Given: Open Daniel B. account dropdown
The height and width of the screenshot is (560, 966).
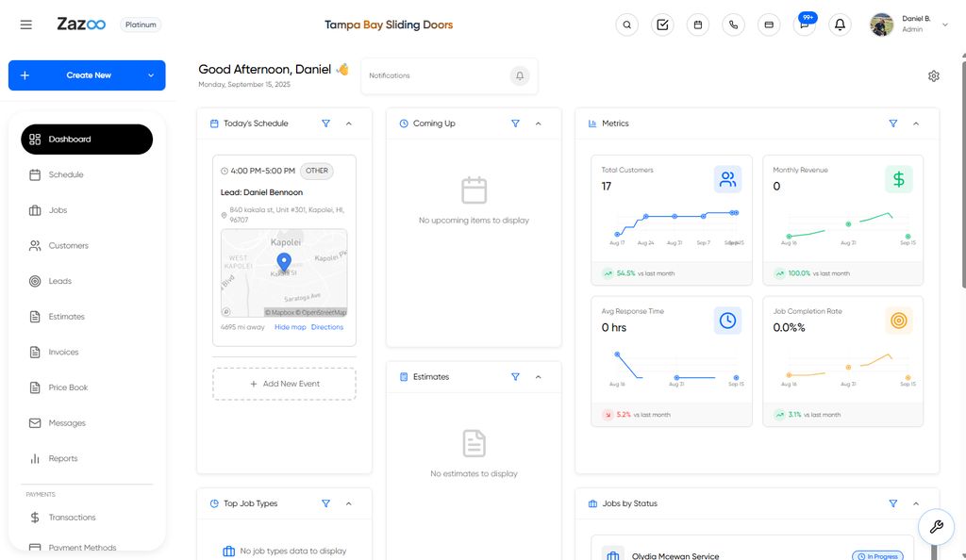Looking at the screenshot, I should coord(945,25).
